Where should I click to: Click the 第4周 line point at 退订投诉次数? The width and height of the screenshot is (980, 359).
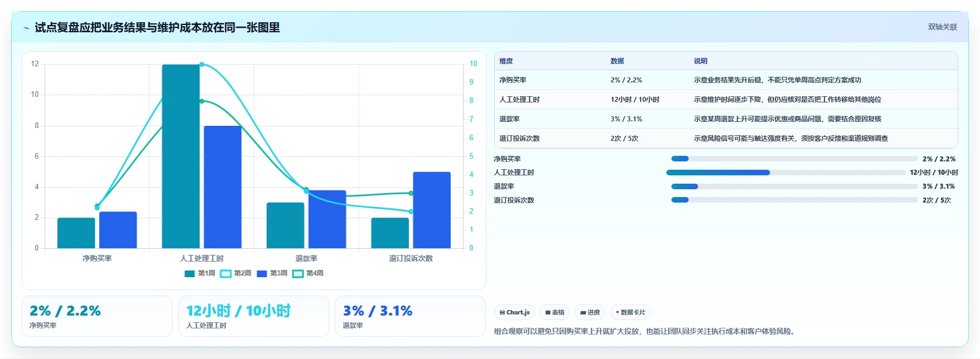click(x=411, y=193)
